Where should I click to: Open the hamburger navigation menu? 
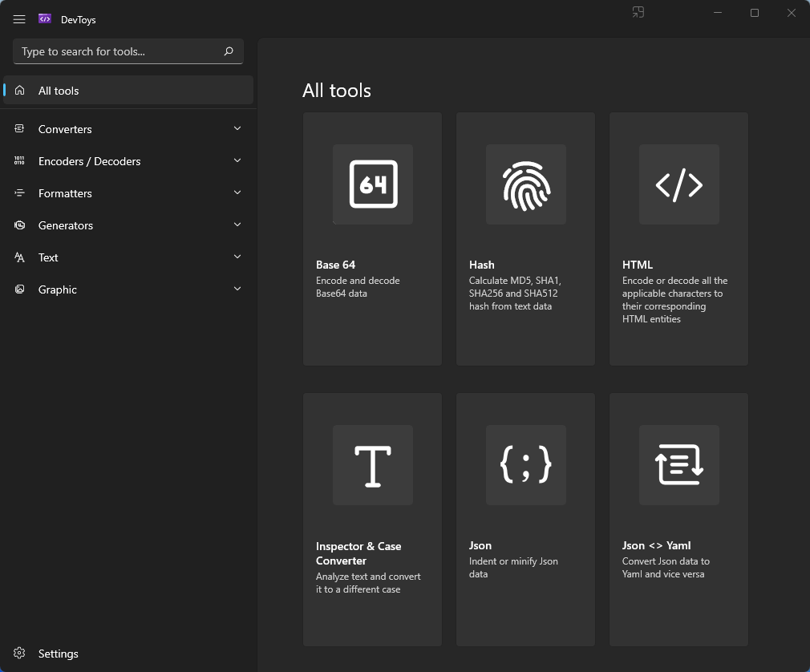pos(18,19)
